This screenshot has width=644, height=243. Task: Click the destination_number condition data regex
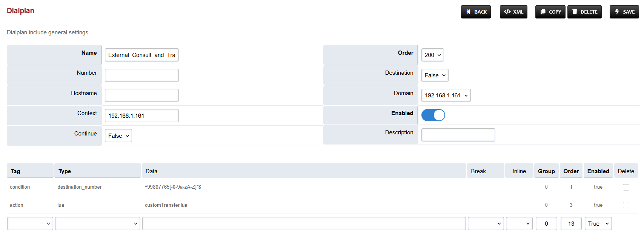pos(173,187)
